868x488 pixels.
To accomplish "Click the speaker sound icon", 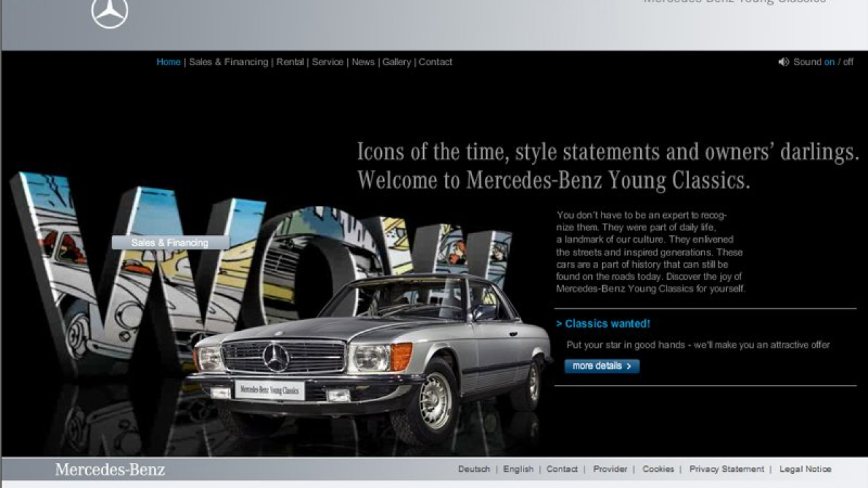I will (x=784, y=62).
